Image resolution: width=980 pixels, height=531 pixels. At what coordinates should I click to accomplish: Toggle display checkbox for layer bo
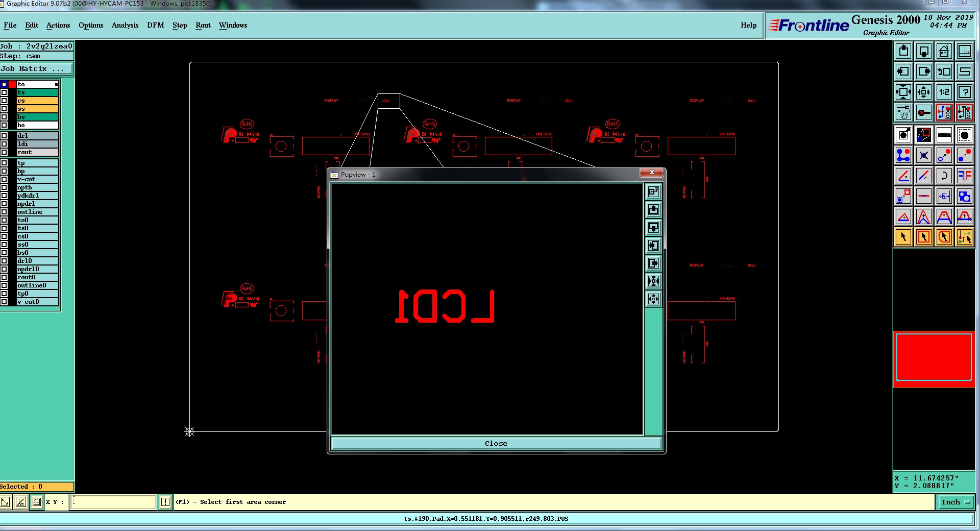pyautogui.click(x=4, y=125)
